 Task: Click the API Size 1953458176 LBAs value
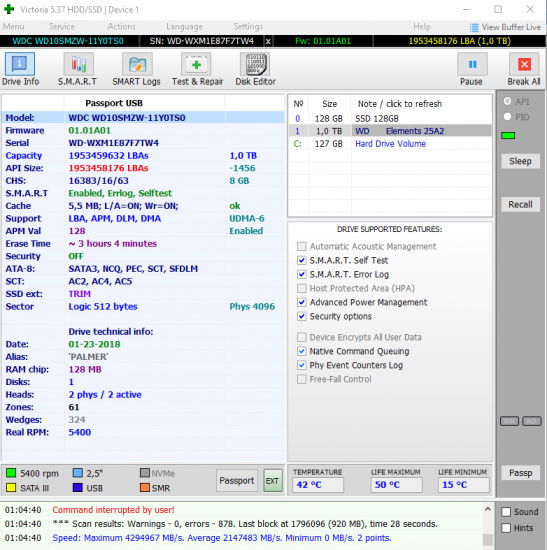point(108,168)
